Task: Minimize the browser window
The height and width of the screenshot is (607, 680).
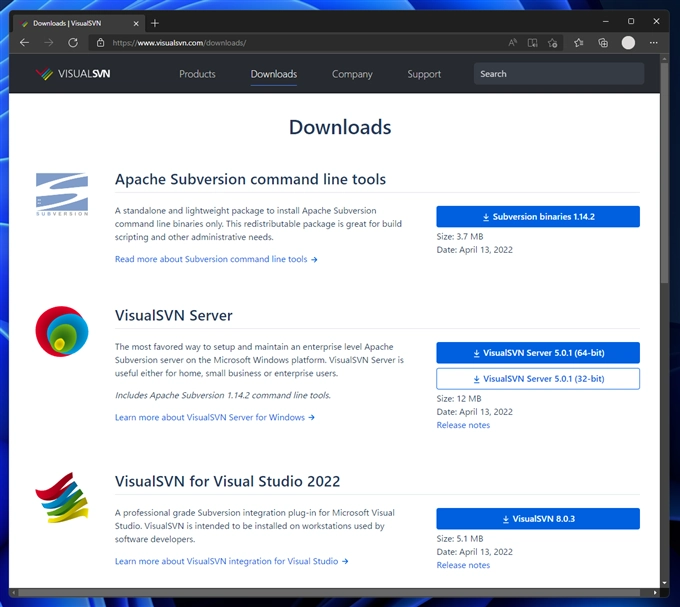Action: pos(605,21)
